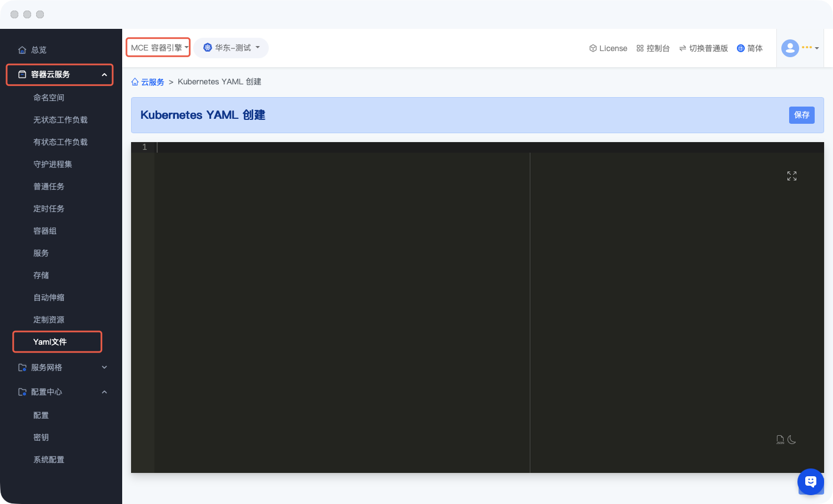Click the 简体 language globe icon
Viewport: 833px width, 504px height.
pyautogui.click(x=740, y=48)
